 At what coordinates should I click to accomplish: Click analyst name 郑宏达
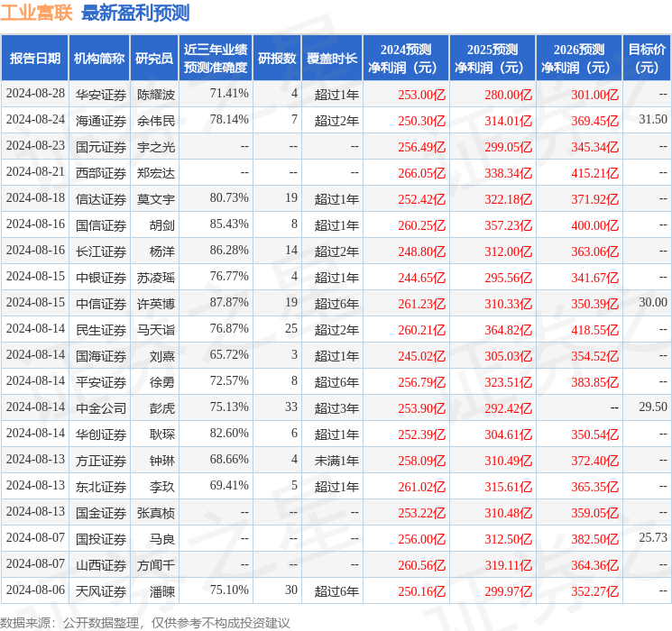[x=156, y=173]
